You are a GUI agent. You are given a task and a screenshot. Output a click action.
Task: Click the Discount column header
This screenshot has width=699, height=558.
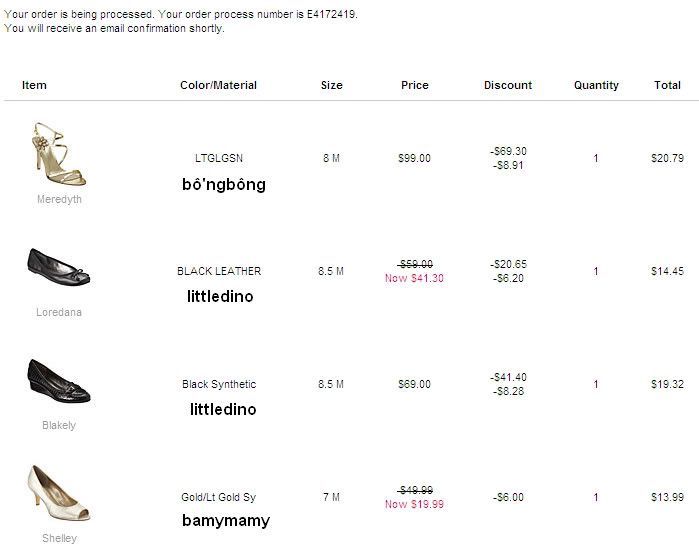coord(508,86)
